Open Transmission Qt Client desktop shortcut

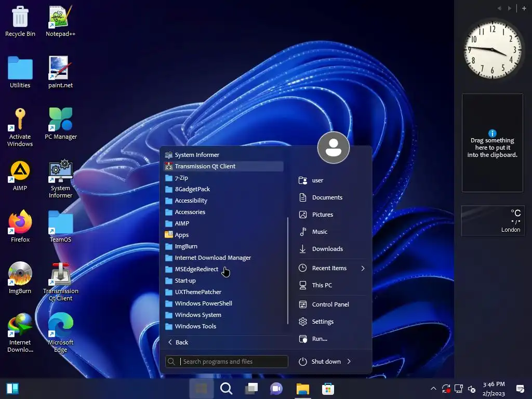click(61, 282)
